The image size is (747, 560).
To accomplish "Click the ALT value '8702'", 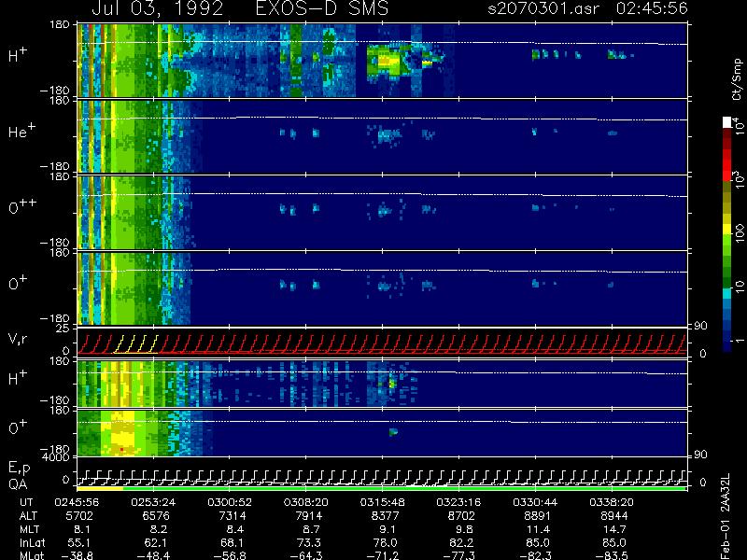I will pyautogui.click(x=461, y=516).
